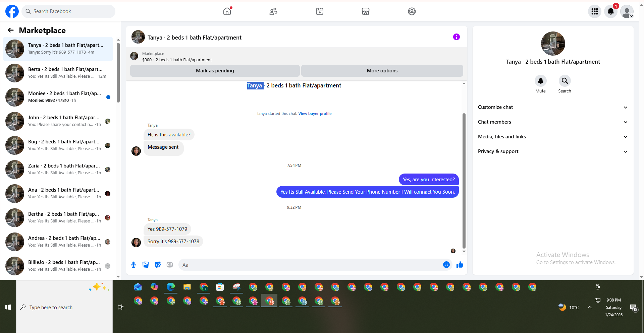
Task: Open Bug conversation in list
Action: point(58,145)
